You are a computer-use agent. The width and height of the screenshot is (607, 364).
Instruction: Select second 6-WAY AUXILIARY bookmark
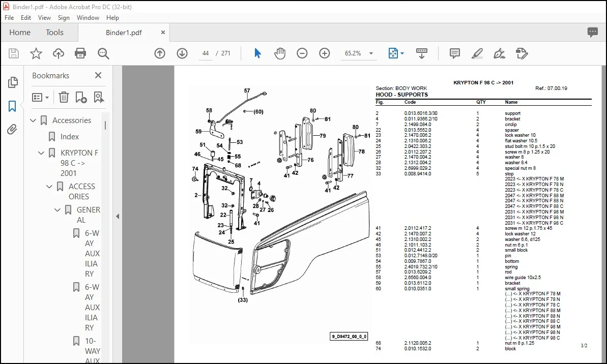coord(92,307)
